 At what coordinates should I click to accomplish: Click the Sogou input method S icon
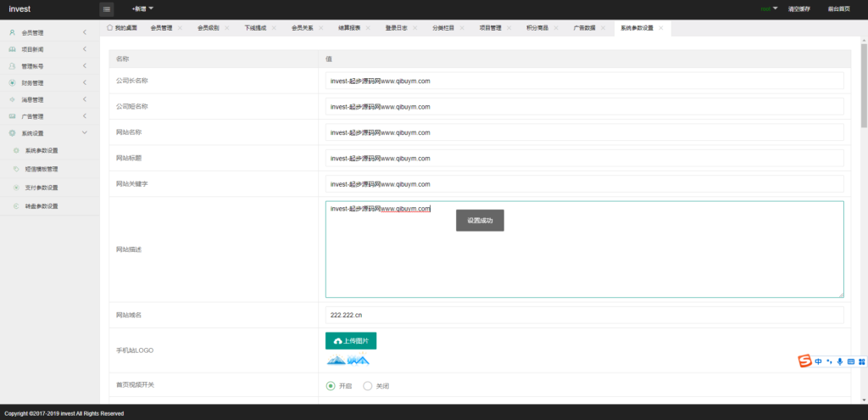click(x=804, y=361)
